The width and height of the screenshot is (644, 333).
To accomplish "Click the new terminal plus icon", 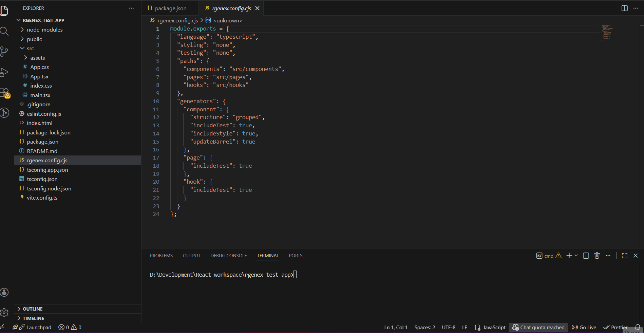I will click(569, 256).
